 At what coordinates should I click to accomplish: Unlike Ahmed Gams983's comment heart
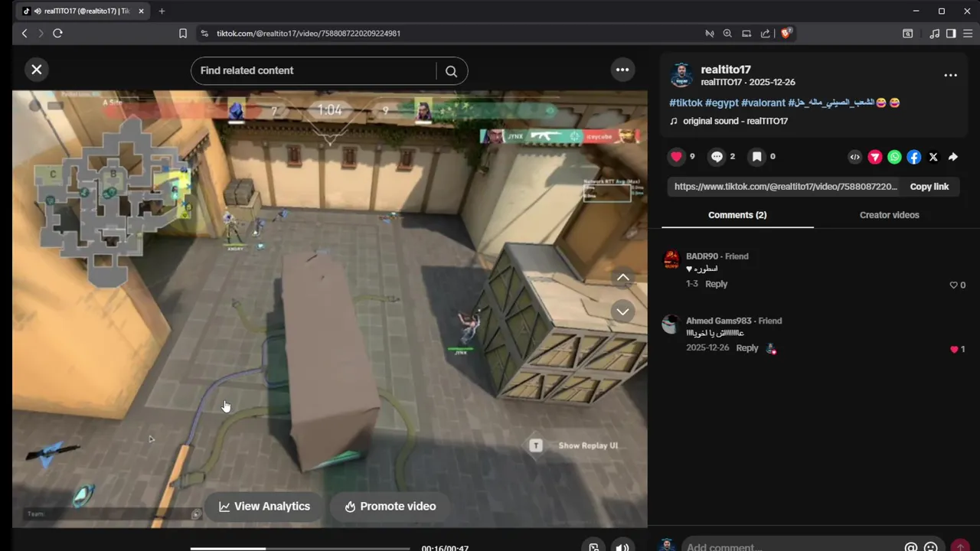tap(954, 349)
